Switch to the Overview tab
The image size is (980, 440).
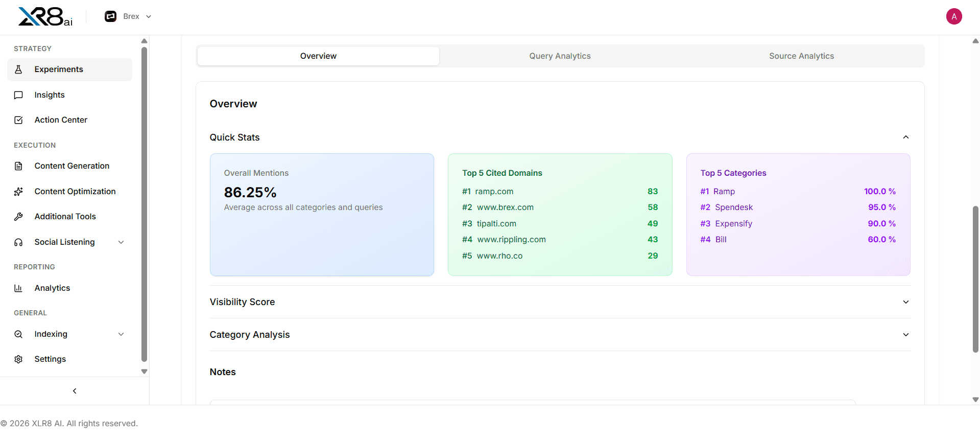coord(318,56)
